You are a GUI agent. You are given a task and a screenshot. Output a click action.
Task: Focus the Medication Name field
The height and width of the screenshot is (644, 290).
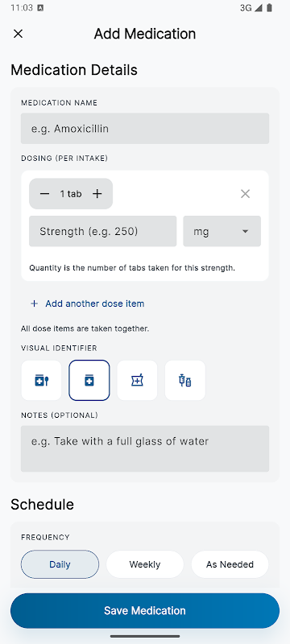pyautogui.click(x=145, y=129)
